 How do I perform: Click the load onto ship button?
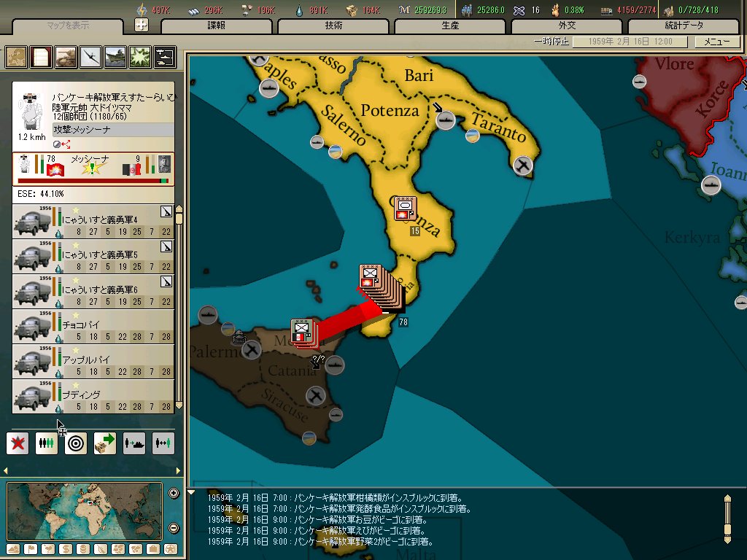(x=134, y=443)
